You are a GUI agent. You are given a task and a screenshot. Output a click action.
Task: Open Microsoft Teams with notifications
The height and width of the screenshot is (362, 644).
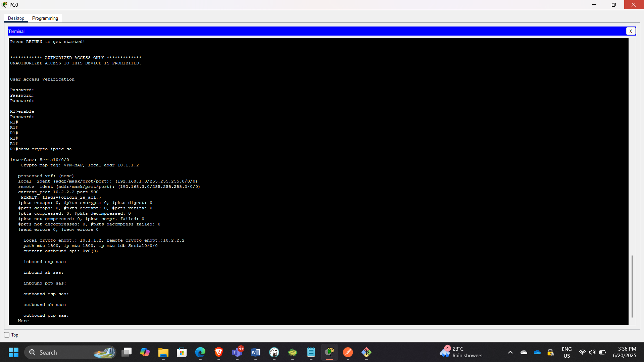(237, 352)
